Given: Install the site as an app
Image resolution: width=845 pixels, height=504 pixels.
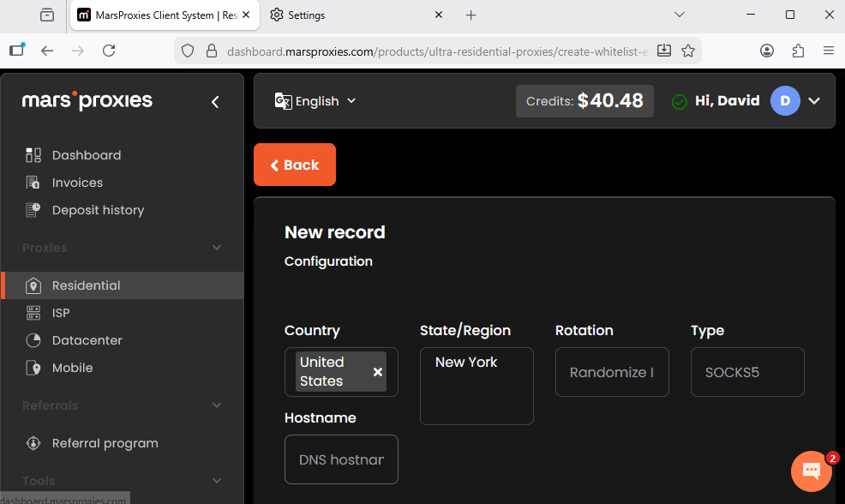Looking at the screenshot, I should 664,51.
